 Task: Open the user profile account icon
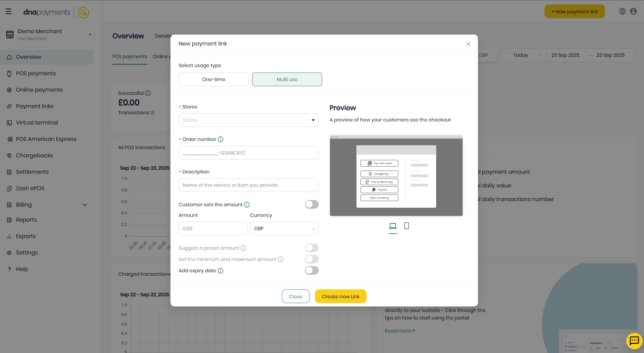tap(633, 11)
